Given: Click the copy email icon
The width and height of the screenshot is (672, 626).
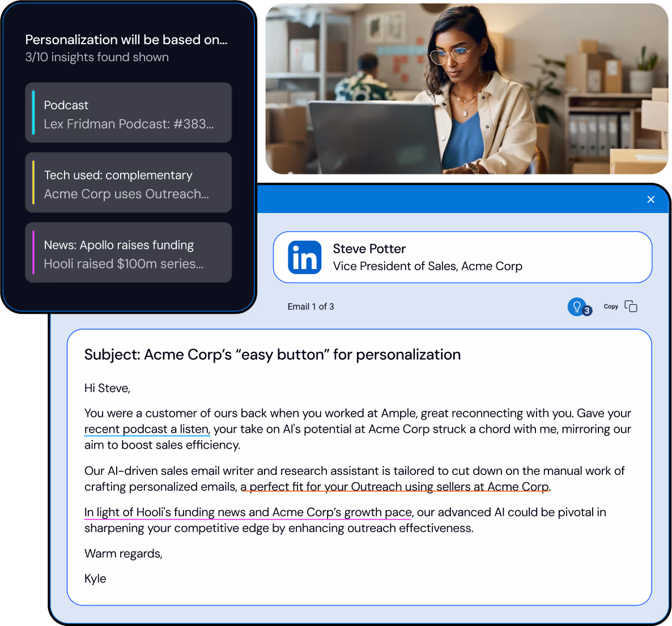Looking at the screenshot, I should 631,306.
